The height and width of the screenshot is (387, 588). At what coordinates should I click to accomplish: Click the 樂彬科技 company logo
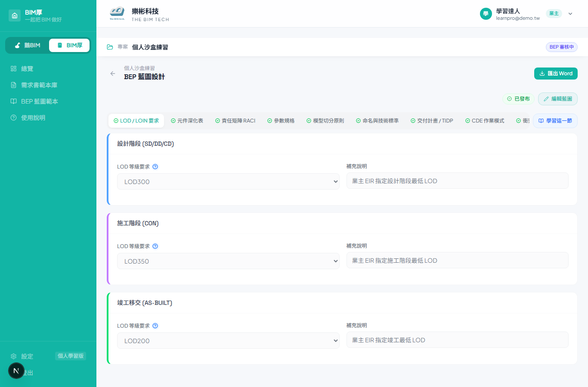click(117, 14)
